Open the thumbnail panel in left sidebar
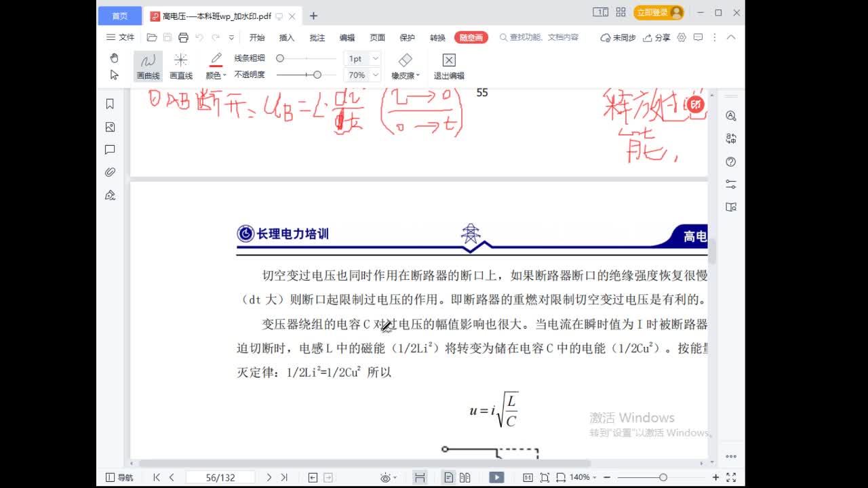The height and width of the screenshot is (488, 868). 110,127
